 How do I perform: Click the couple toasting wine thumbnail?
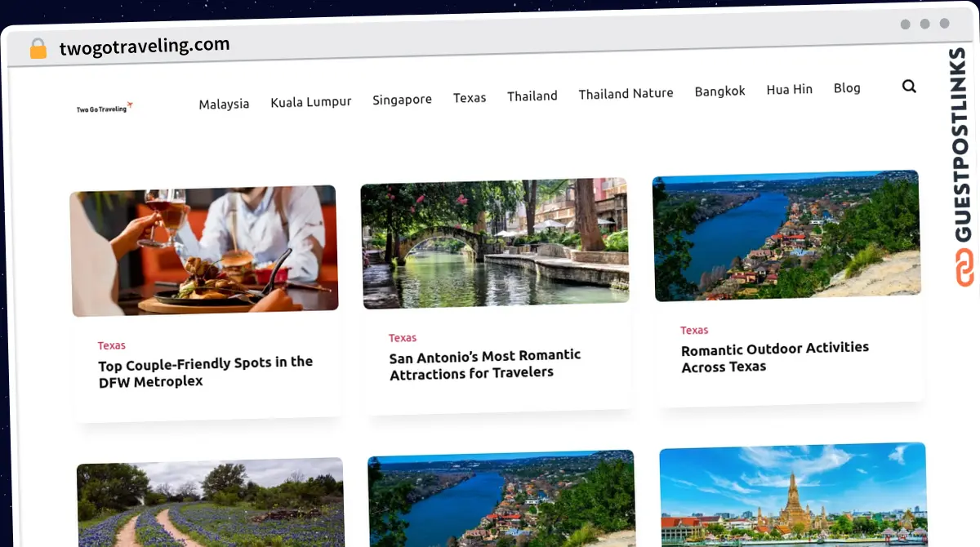tap(204, 250)
